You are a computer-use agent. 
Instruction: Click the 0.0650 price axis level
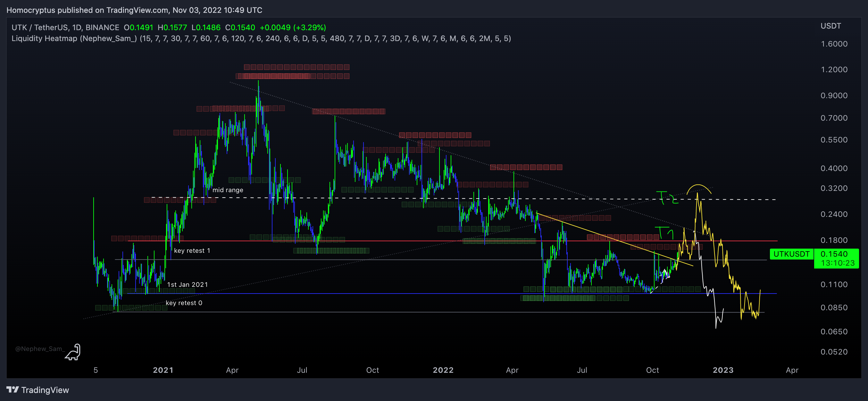tap(834, 331)
